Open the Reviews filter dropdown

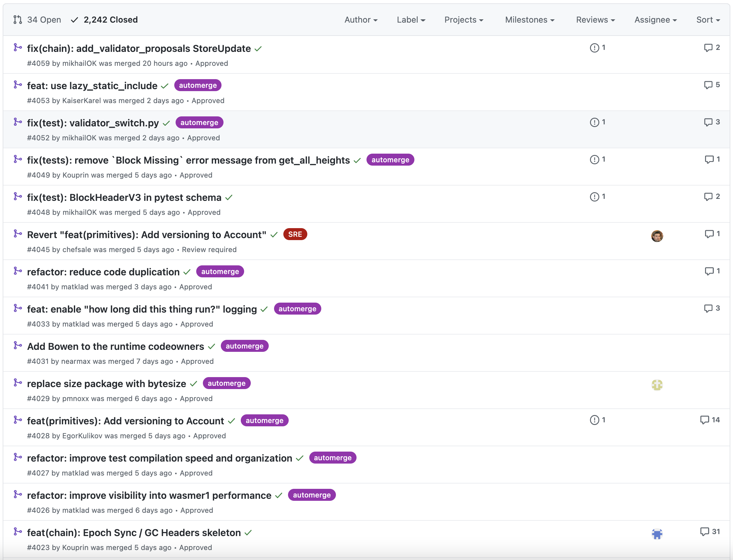pos(595,20)
